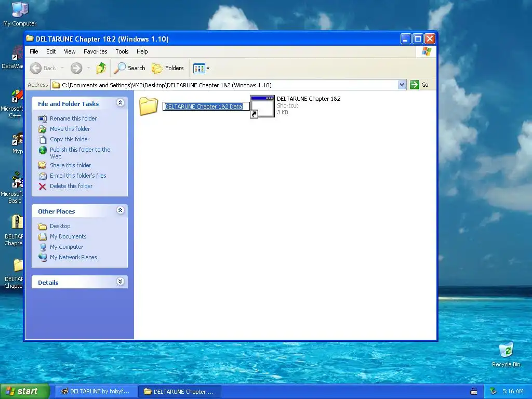Collapse the Other Places panel

coord(120,210)
